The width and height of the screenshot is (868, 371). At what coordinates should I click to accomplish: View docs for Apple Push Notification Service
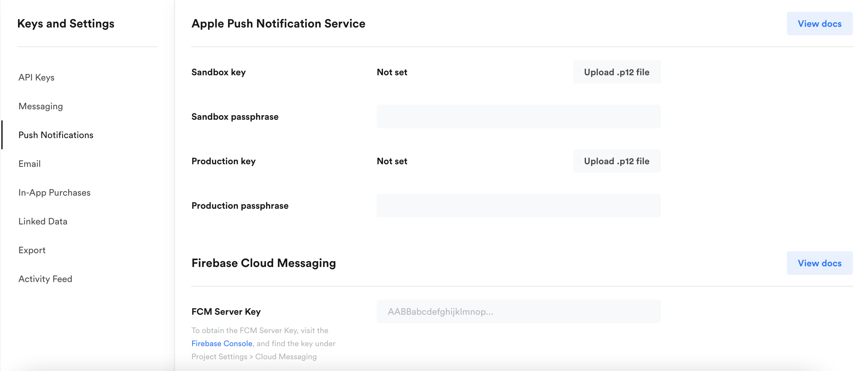(x=819, y=24)
